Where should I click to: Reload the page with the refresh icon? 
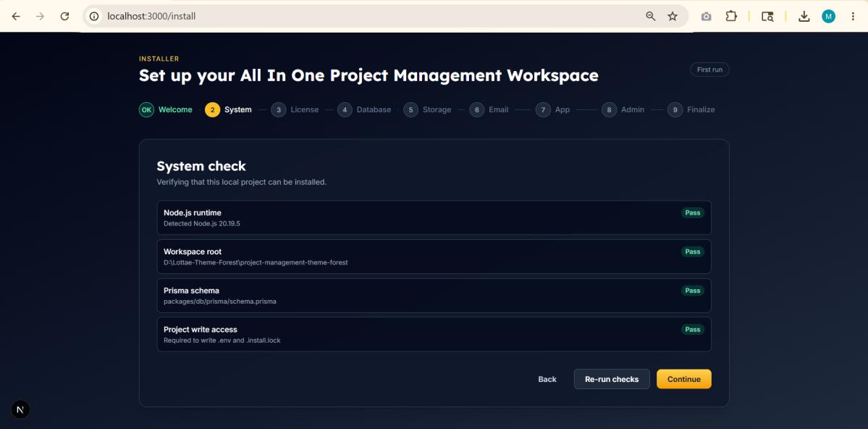click(64, 16)
